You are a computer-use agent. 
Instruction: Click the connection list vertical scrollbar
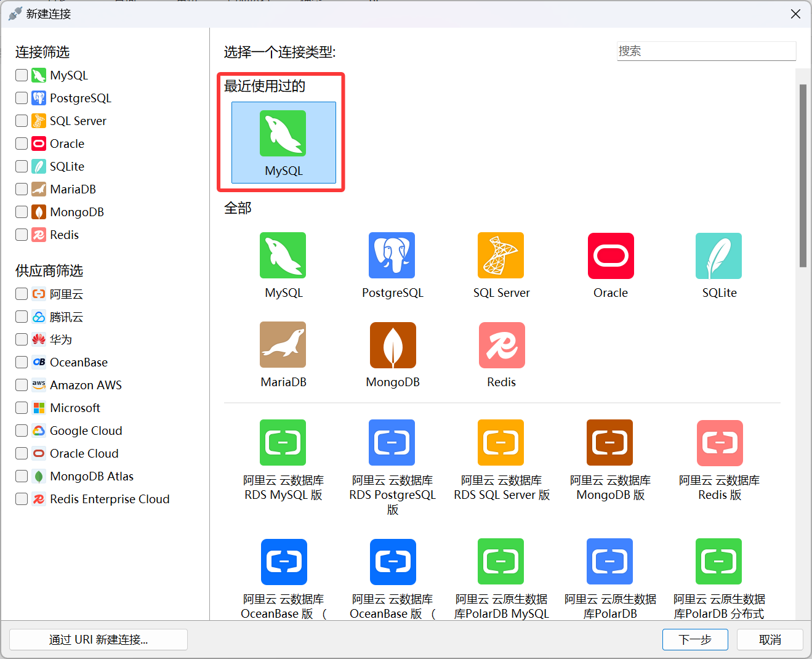[803, 176]
